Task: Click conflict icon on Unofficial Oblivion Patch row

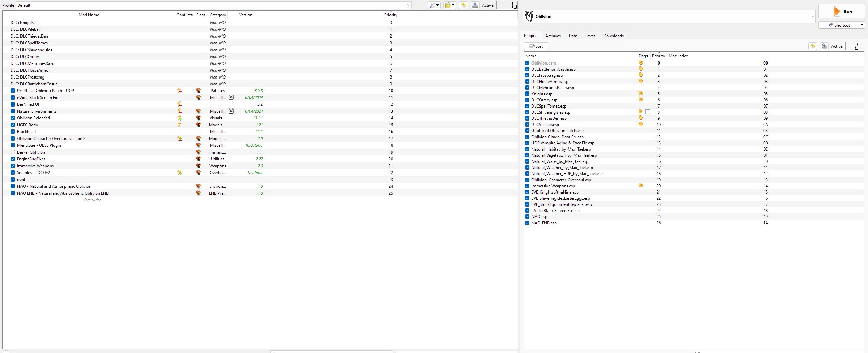Action: point(180,90)
